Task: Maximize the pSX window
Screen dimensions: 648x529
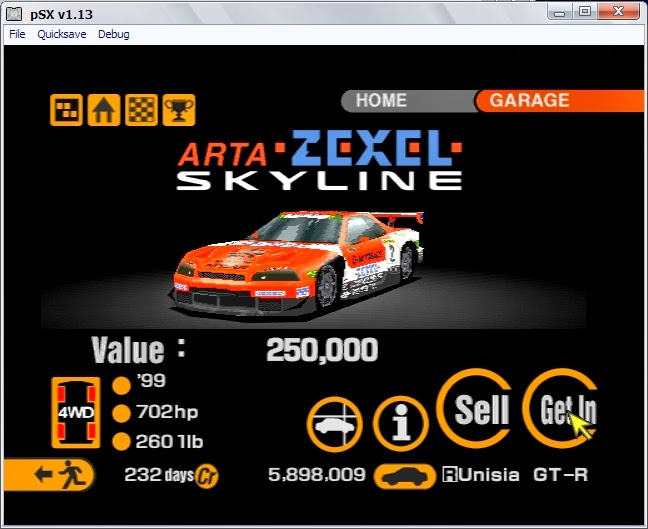Action: click(584, 12)
